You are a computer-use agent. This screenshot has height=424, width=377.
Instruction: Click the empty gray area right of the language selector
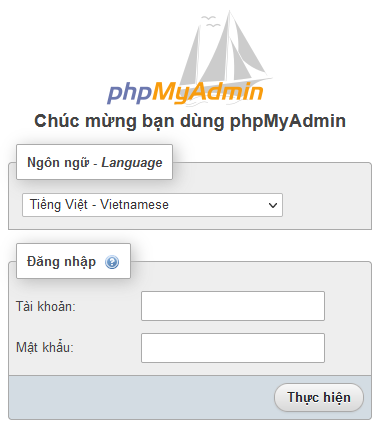pos(327,205)
